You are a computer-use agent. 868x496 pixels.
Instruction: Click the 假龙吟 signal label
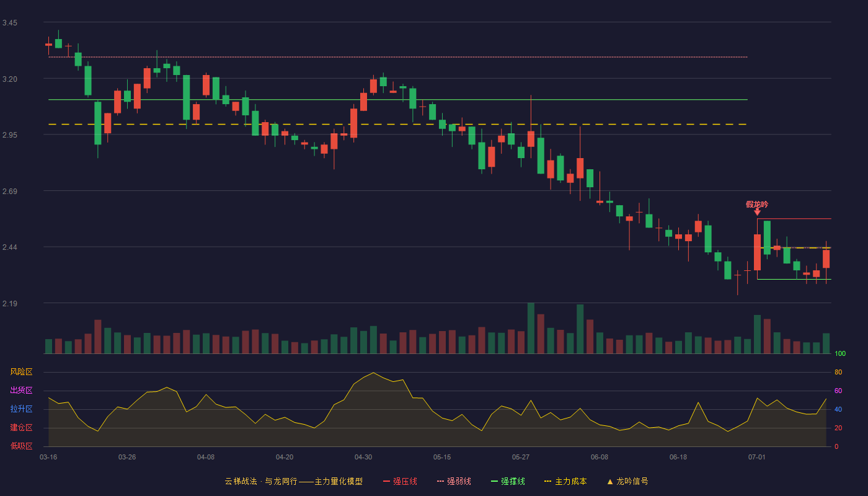(757, 205)
